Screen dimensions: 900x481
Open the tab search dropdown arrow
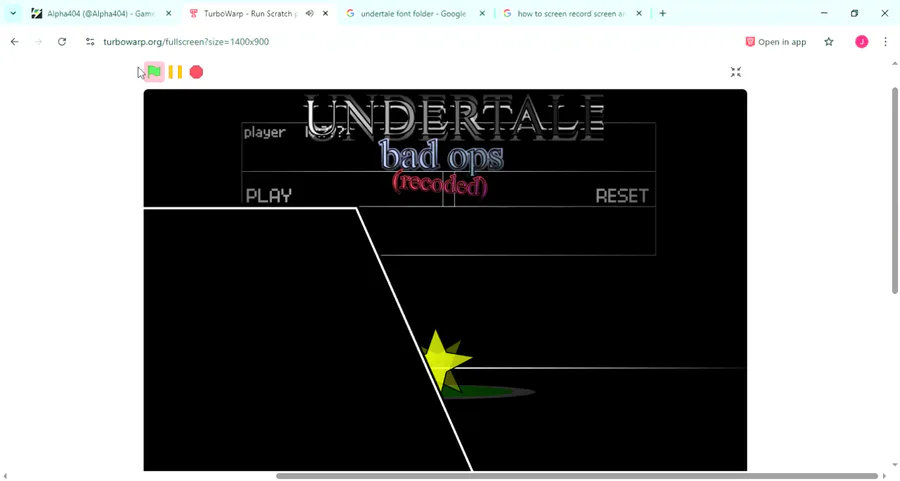pyautogui.click(x=13, y=13)
